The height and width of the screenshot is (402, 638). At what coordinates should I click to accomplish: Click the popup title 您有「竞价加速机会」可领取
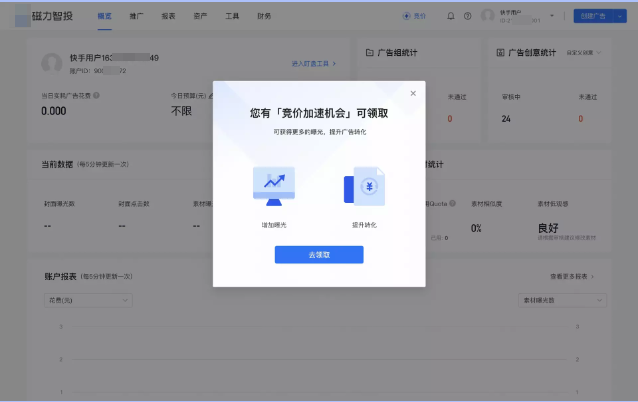coord(319,113)
